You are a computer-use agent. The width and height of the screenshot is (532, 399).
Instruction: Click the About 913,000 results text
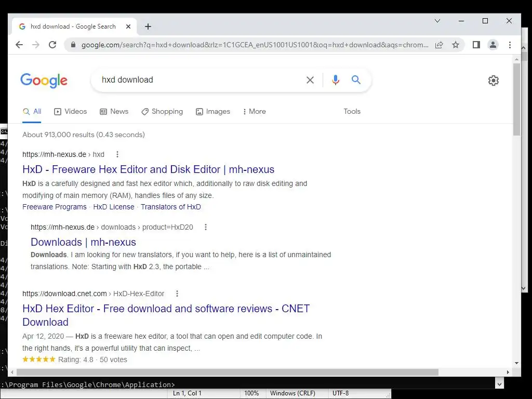[84, 135]
